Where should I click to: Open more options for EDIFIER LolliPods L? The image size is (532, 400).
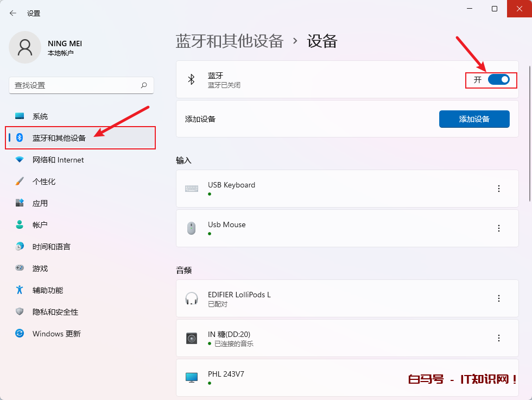coord(499,298)
